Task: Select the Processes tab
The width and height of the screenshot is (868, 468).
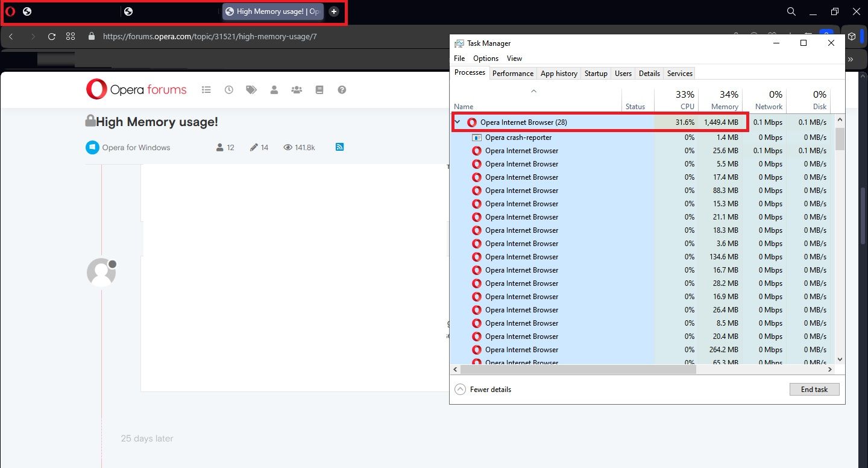Action: tap(470, 72)
